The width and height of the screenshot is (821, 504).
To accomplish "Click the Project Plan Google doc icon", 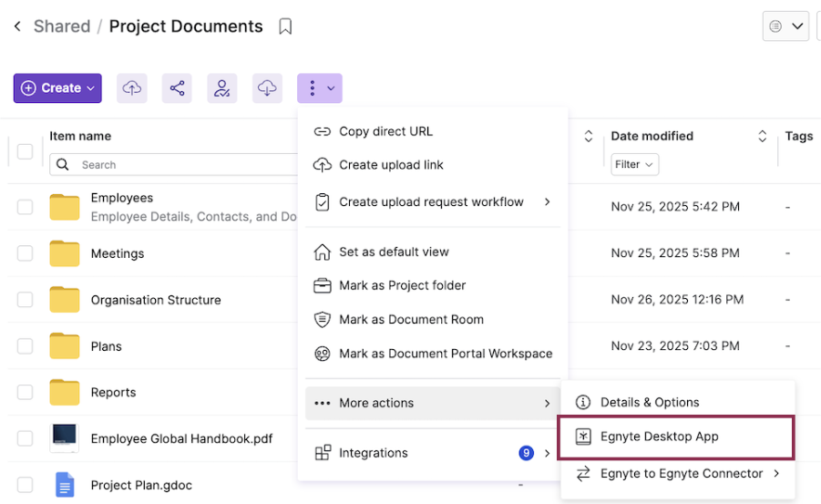I will (x=65, y=485).
